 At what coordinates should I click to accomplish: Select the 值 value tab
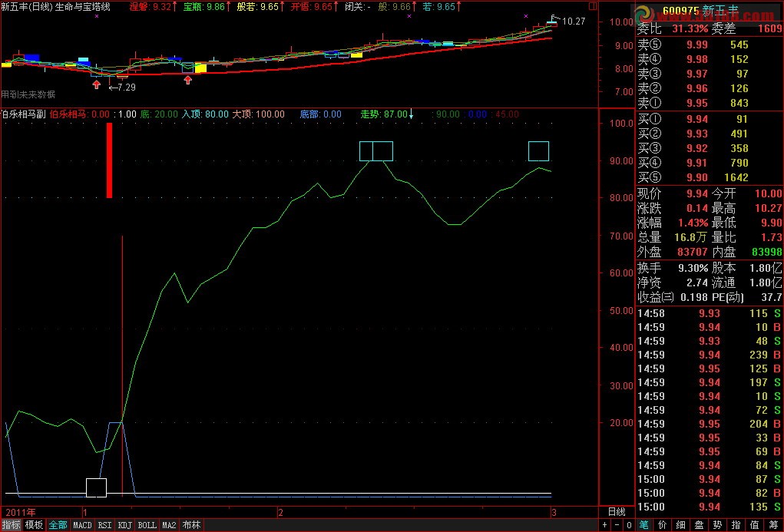(x=755, y=526)
